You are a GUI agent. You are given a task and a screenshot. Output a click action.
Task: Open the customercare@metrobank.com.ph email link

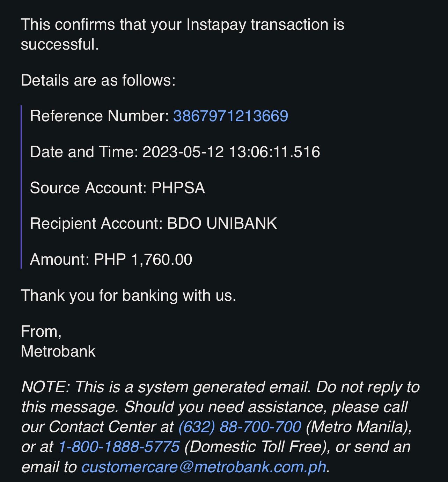pos(204,467)
